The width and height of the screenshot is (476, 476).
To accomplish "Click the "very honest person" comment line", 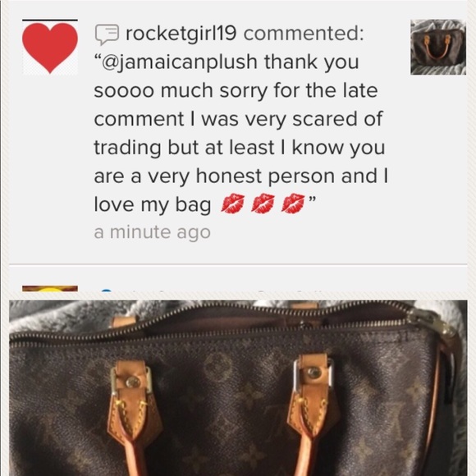I will point(240,176).
